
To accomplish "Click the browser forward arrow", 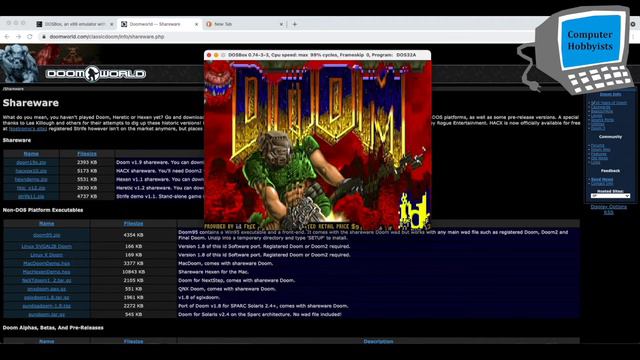I will [18, 36].
